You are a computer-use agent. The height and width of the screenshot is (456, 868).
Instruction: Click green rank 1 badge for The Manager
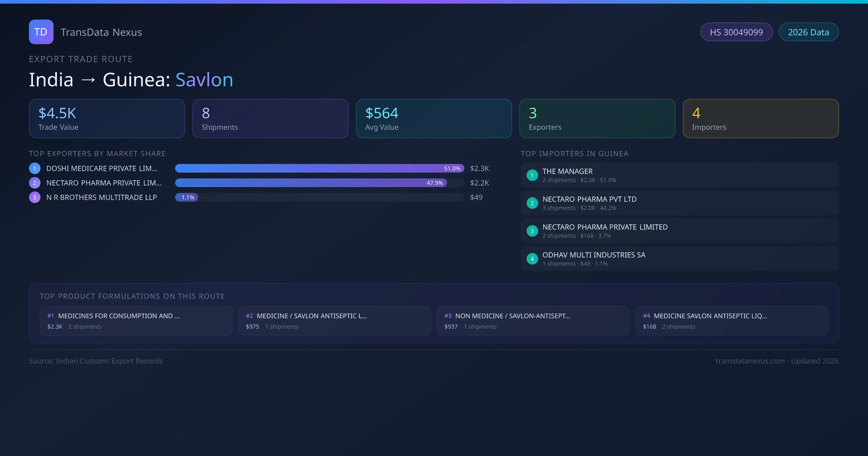[x=532, y=175]
